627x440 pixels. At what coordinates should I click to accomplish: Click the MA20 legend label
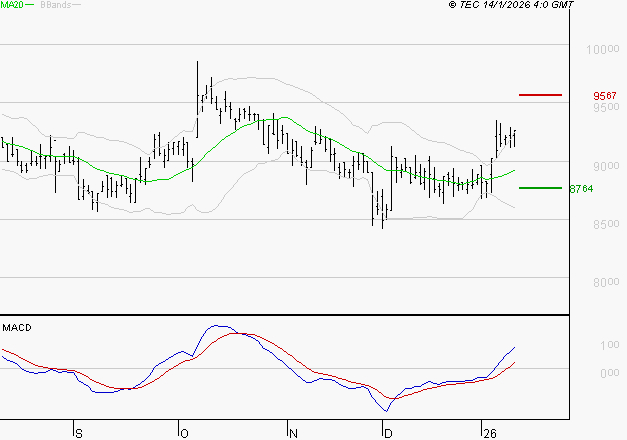click(12, 5)
